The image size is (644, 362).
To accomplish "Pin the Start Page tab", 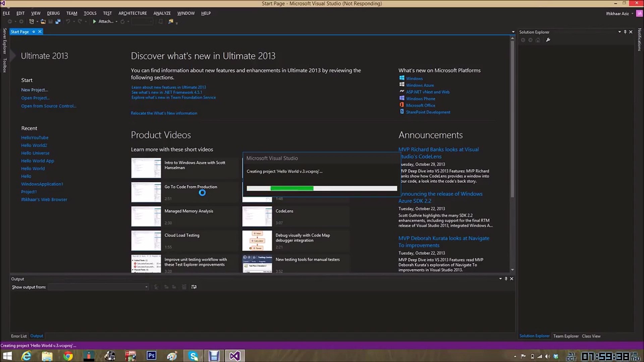I will point(34,32).
